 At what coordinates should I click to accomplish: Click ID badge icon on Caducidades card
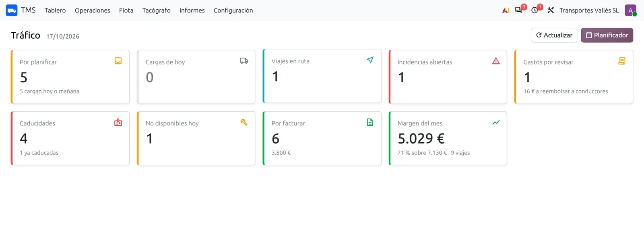pos(118,122)
